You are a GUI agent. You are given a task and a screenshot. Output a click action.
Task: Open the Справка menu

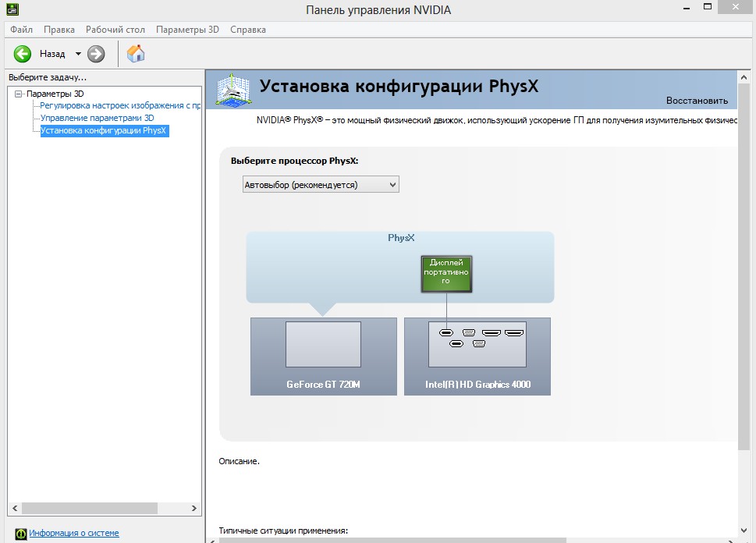(x=248, y=30)
